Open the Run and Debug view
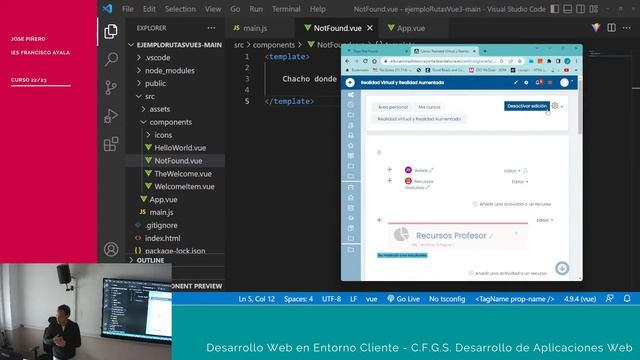 click(x=111, y=116)
